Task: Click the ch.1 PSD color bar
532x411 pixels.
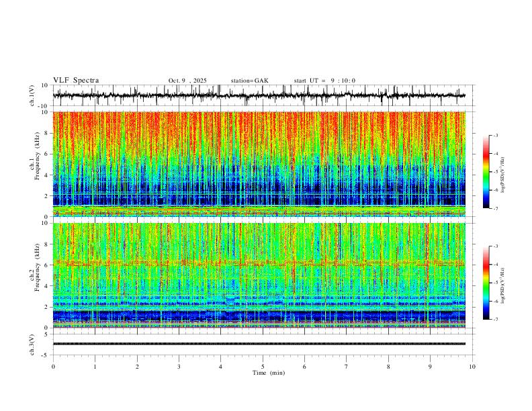Action: coord(486,172)
